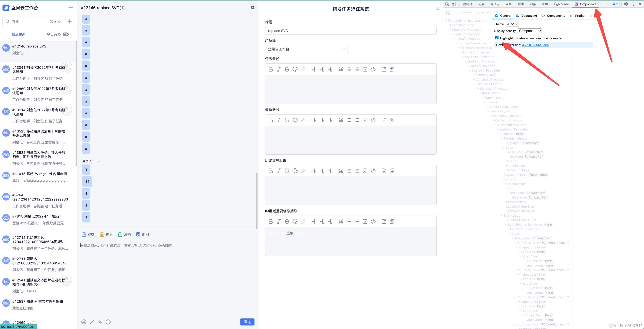Toggle Highlight updates when components render
Image resolution: width=644 pixels, height=329 pixels.
click(x=497, y=38)
